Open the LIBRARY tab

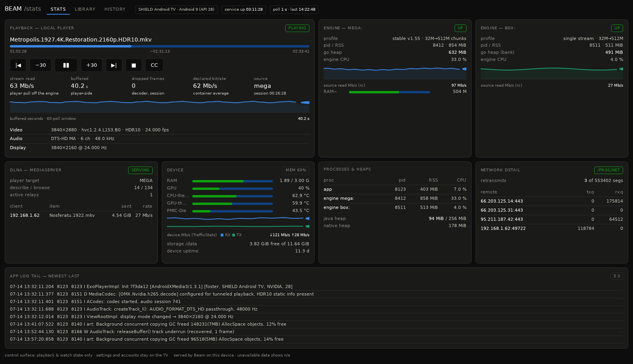[x=85, y=9]
